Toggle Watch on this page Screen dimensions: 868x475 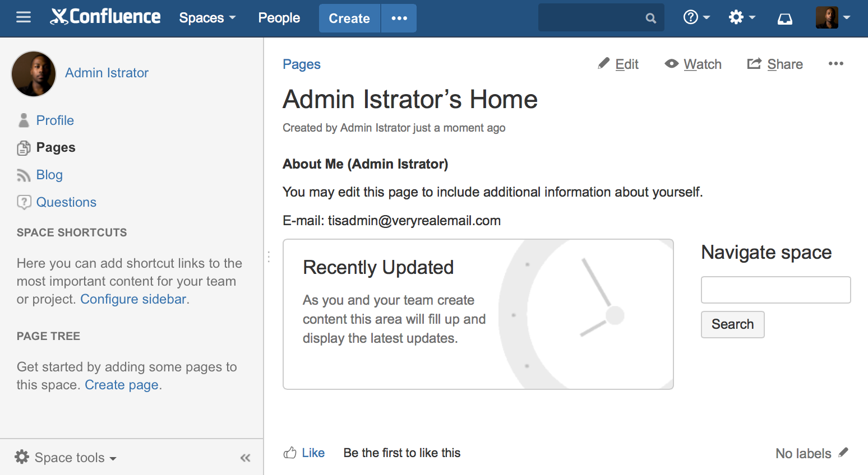click(693, 64)
